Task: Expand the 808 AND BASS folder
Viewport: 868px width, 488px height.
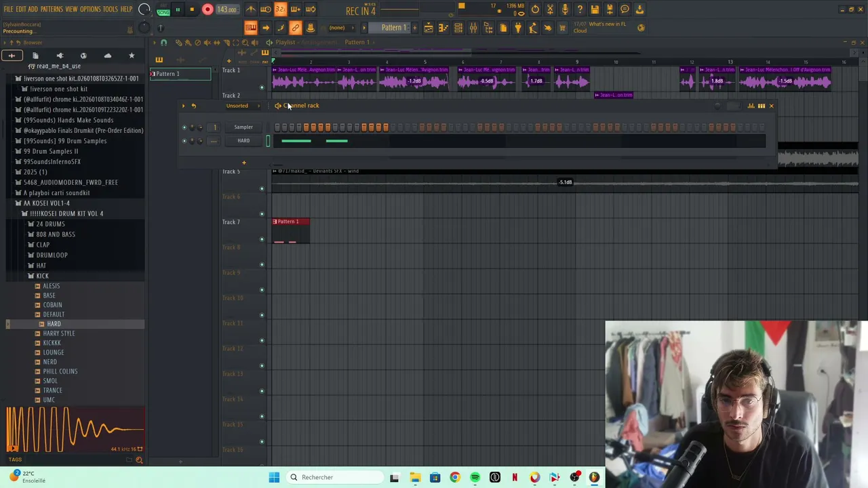Action: tap(56, 235)
